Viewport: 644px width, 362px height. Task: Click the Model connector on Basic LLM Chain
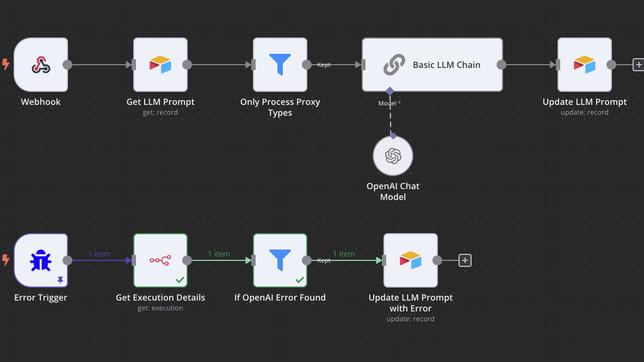pos(390,91)
